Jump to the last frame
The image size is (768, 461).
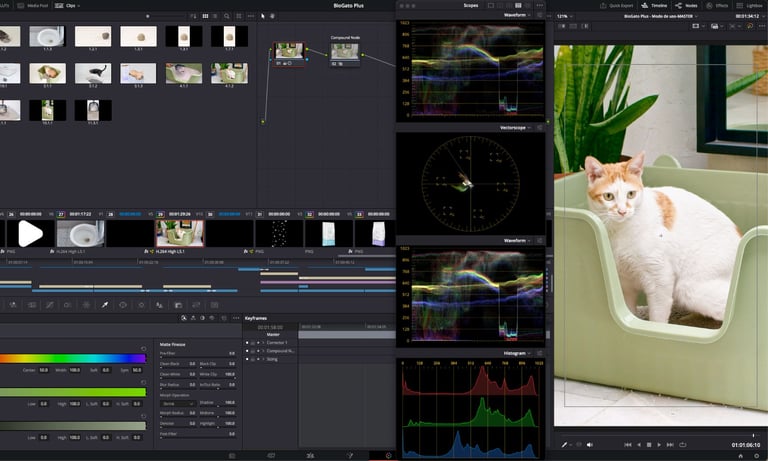(670, 445)
